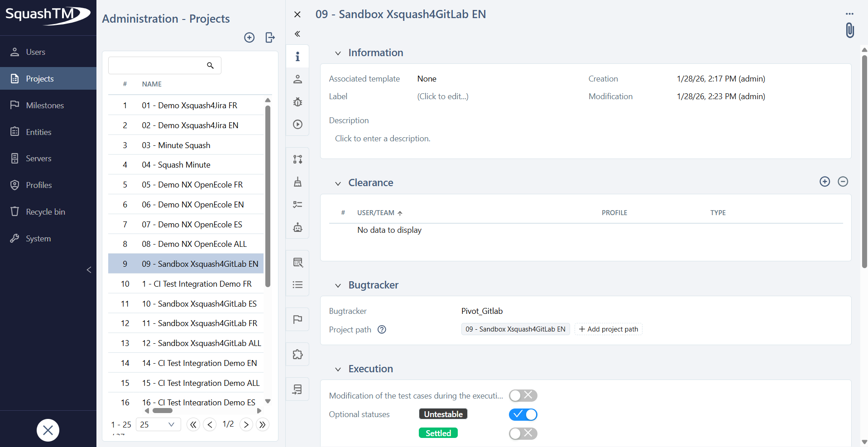
Task: Edit the project Label field
Action: [442, 96]
